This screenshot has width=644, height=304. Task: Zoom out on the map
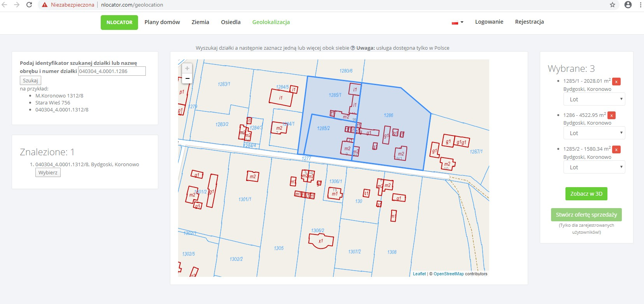(187, 79)
